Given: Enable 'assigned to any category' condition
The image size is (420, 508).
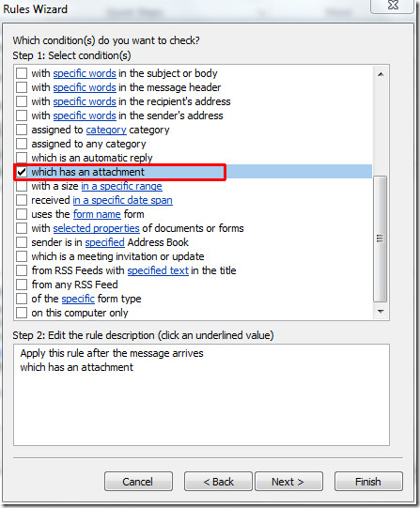Looking at the screenshot, I should pyautogui.click(x=22, y=144).
